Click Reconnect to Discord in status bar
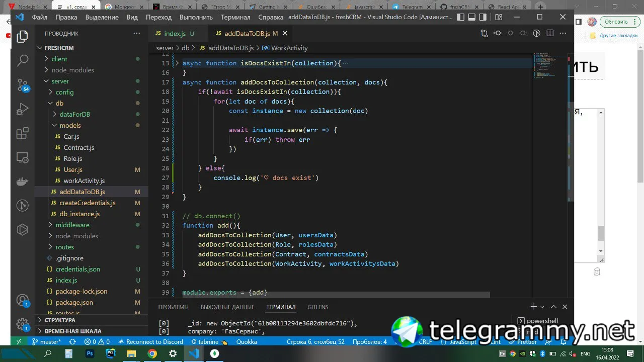 click(x=150, y=342)
